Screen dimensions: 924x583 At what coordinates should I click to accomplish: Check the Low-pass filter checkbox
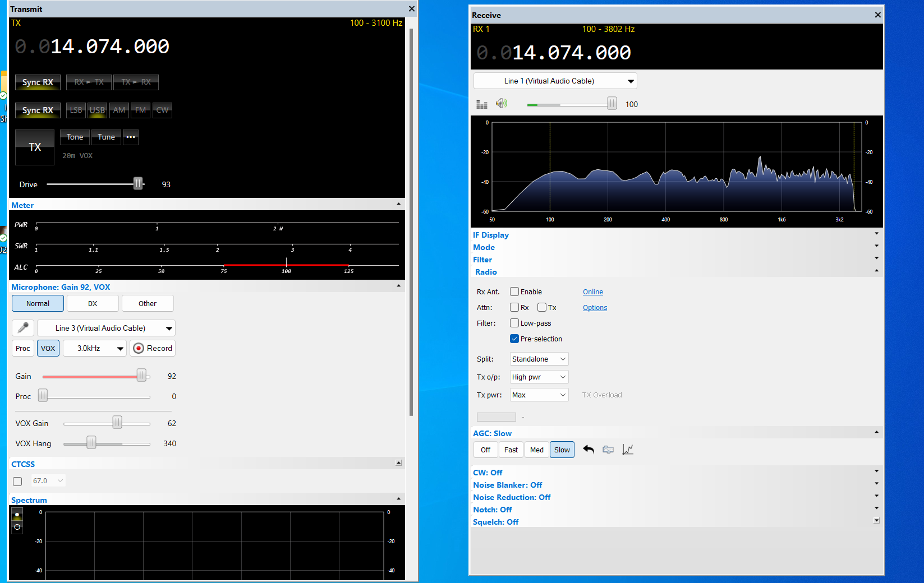514,323
